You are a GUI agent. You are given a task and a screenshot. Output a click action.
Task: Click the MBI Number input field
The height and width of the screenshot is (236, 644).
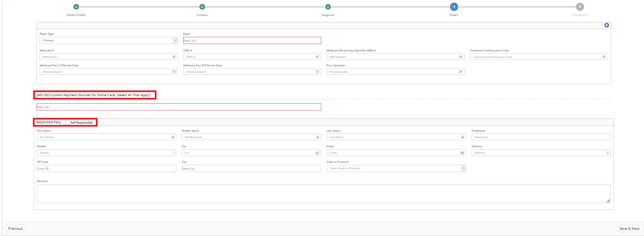pyautogui.click(x=395, y=57)
